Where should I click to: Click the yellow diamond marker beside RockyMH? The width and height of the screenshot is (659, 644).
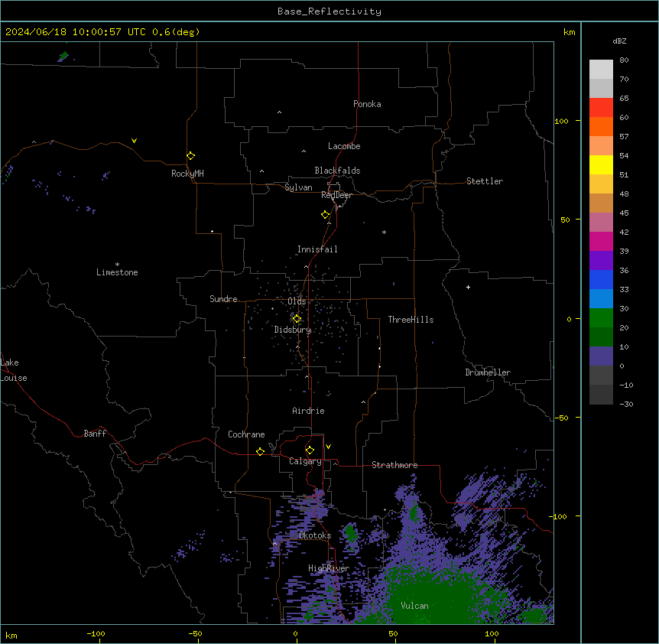[x=190, y=156]
